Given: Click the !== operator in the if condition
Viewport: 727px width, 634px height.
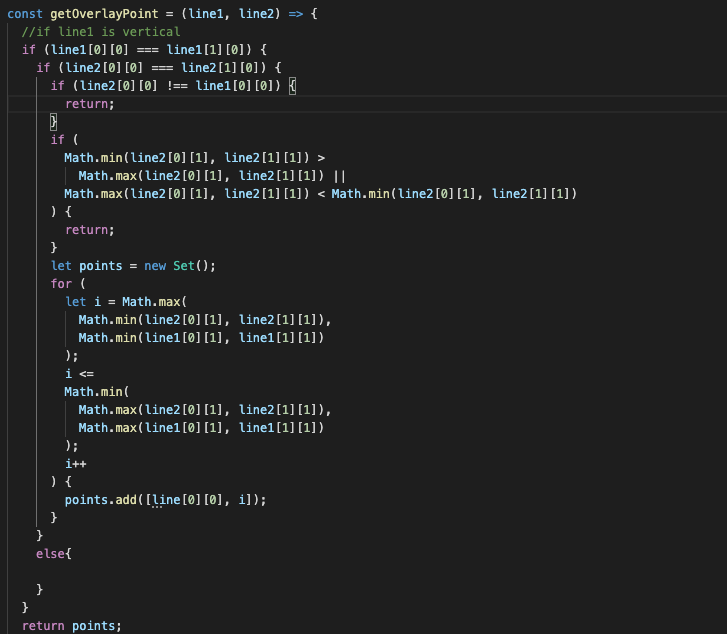Looking at the screenshot, I should 177,86.
